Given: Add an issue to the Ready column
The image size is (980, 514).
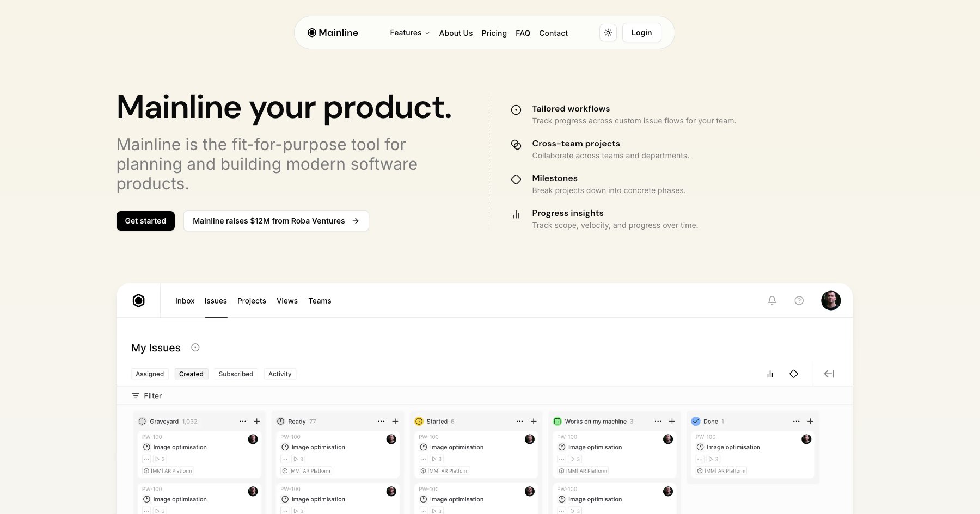Looking at the screenshot, I should pyautogui.click(x=395, y=421).
